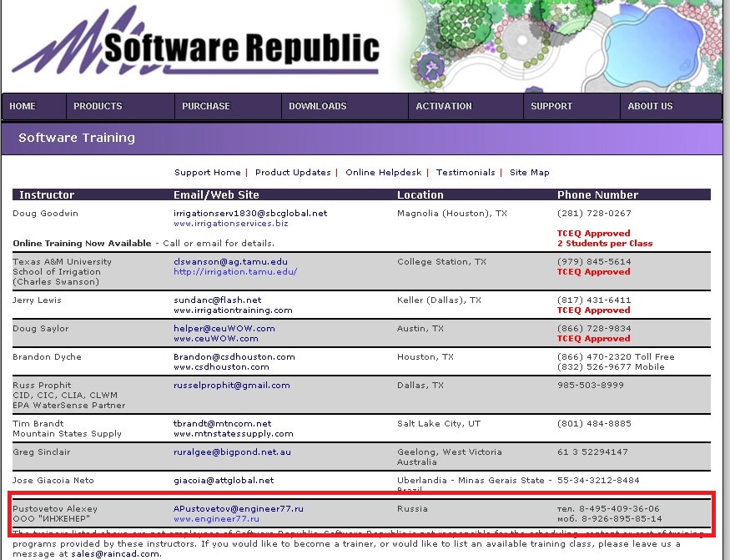
Task: Go to the PURCHASE page
Action: point(206,106)
